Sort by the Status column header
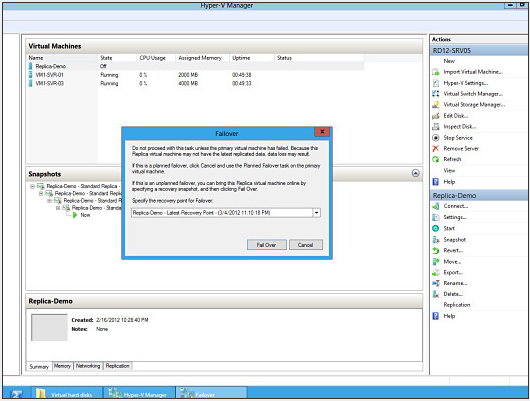 (319, 58)
